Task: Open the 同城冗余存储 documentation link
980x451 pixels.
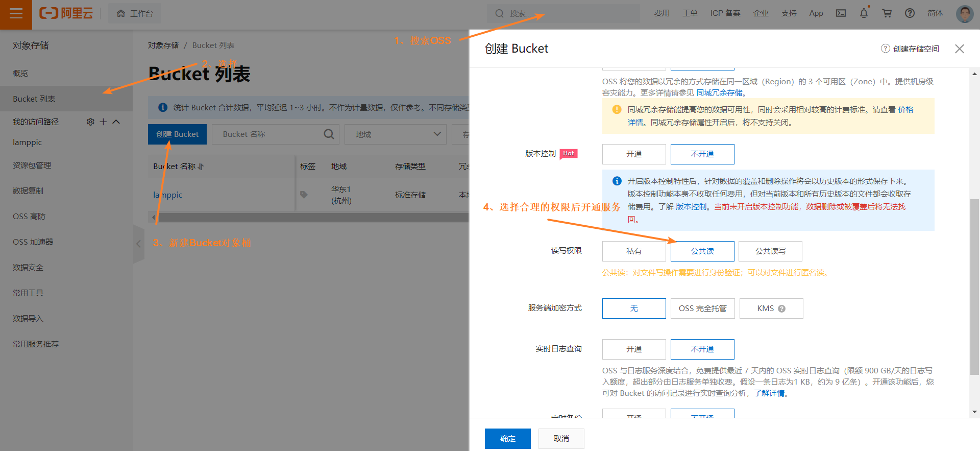Action: click(x=720, y=93)
